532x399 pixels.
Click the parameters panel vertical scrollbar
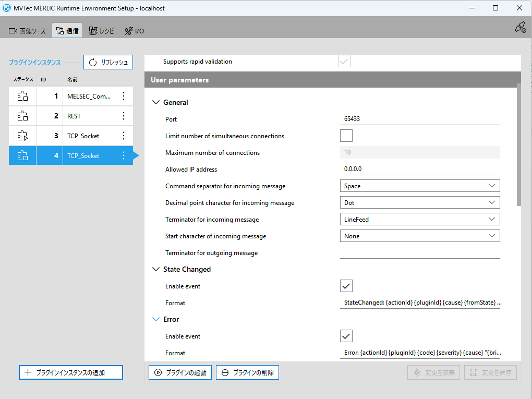(x=519, y=144)
